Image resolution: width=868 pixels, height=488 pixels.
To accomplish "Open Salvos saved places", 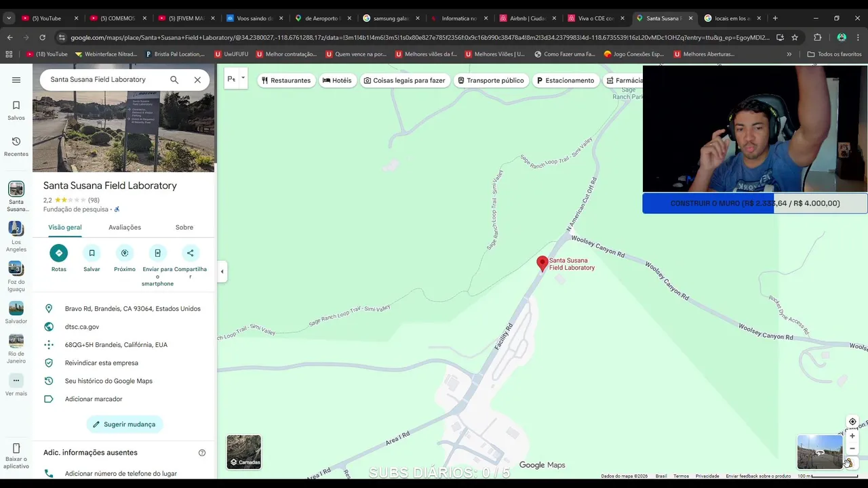I will (16, 110).
